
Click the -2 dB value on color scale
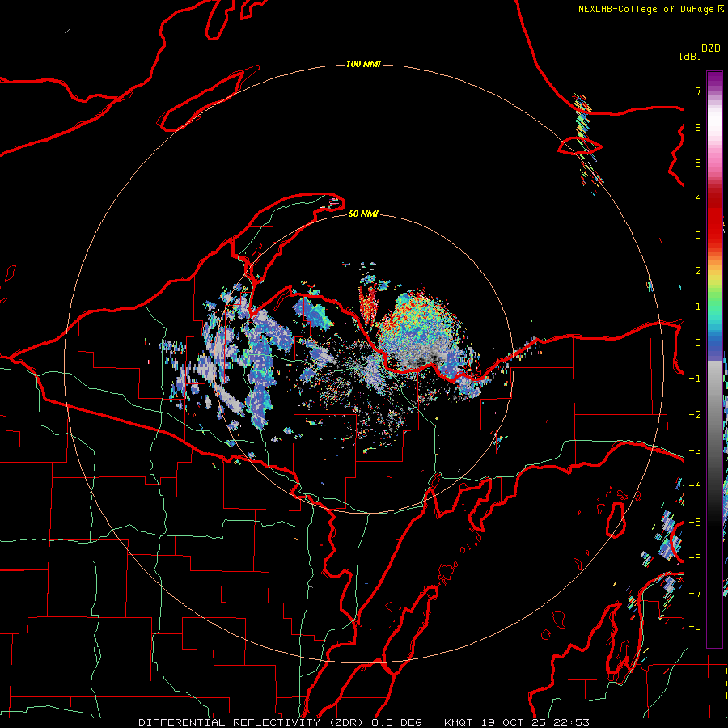tap(695, 415)
